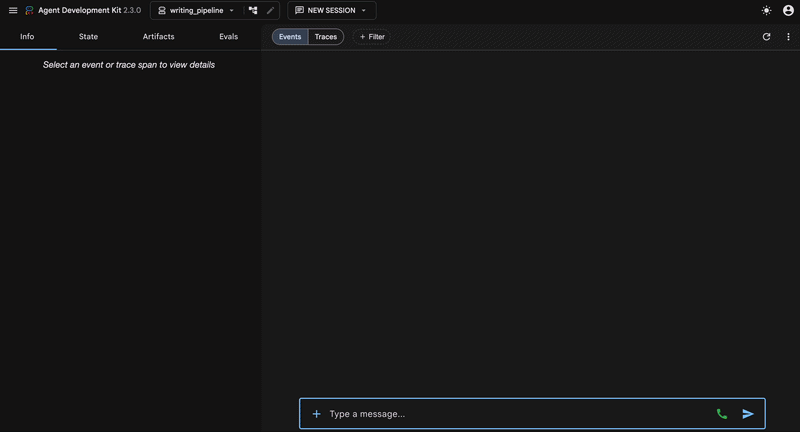Viewport: 800px width, 432px height.
Task: Click the Agent Development Kit logo
Action: [x=30, y=10]
